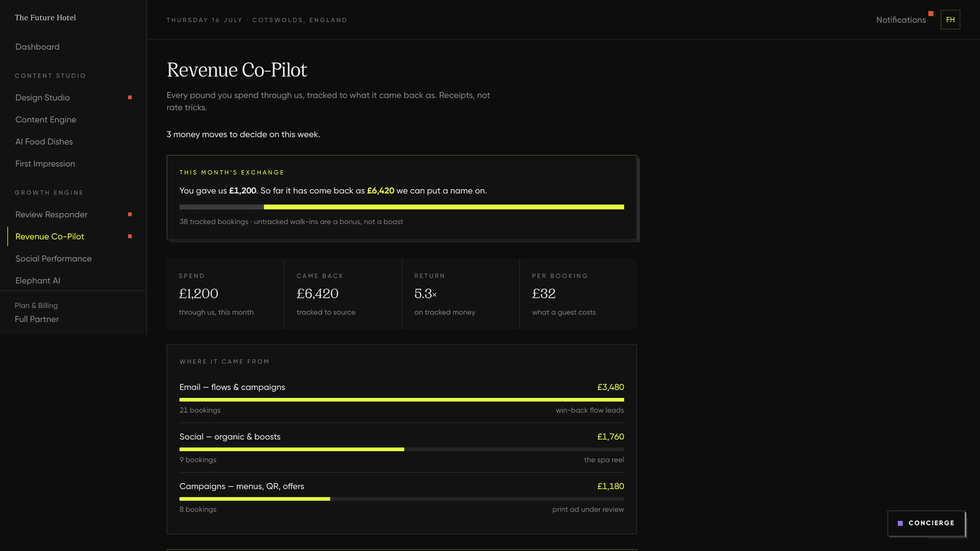Click the 'Campaigns — menus, QR, offers' title
Screen dimensions: 980x551
[241, 486]
